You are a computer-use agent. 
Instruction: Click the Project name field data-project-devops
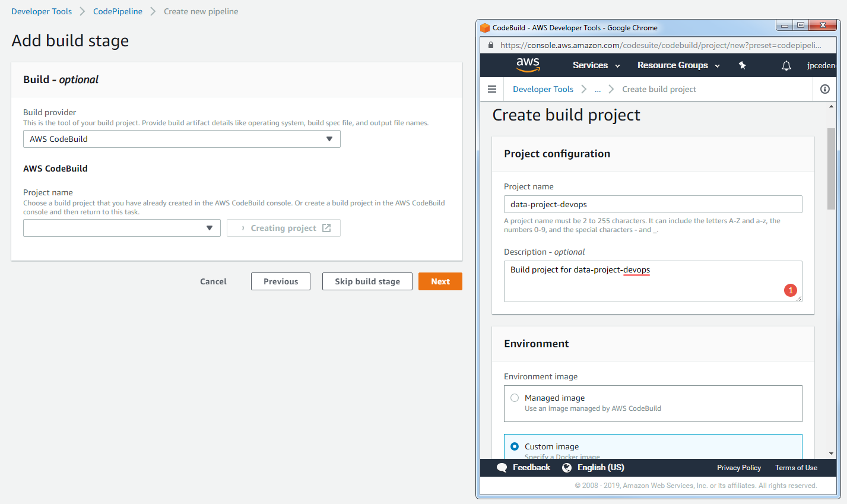coord(653,204)
